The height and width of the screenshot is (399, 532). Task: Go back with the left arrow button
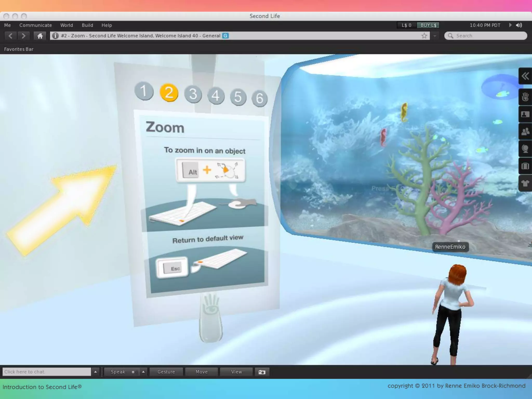click(10, 36)
